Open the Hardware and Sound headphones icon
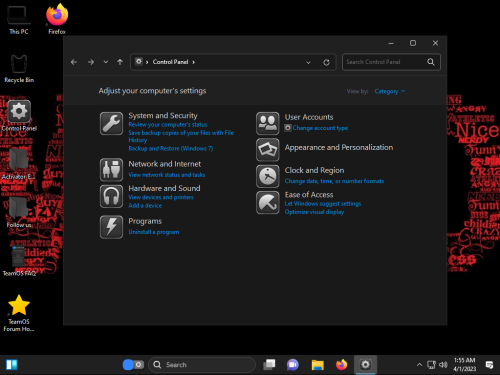 111,196
